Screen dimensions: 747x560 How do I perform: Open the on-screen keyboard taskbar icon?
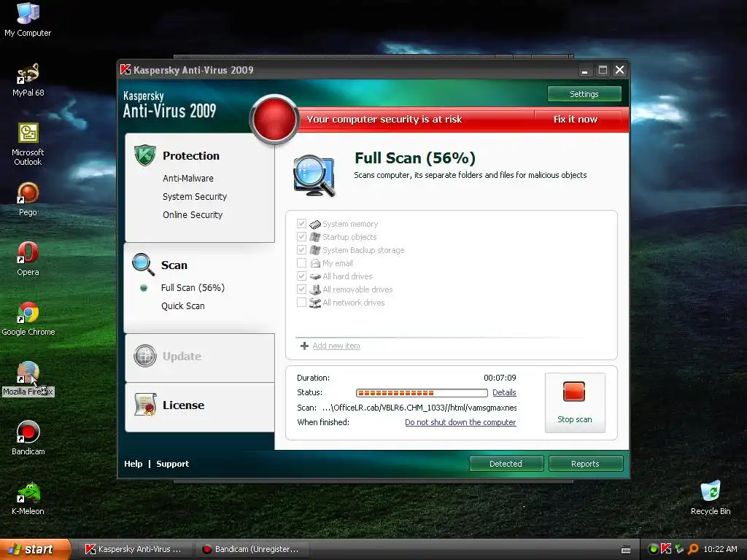(x=626, y=550)
